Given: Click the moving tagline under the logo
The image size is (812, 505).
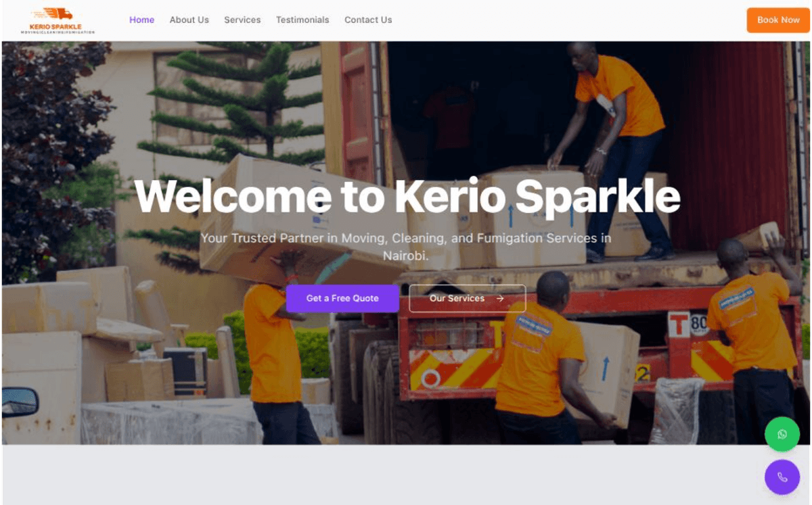Looking at the screenshot, I should pos(58,32).
